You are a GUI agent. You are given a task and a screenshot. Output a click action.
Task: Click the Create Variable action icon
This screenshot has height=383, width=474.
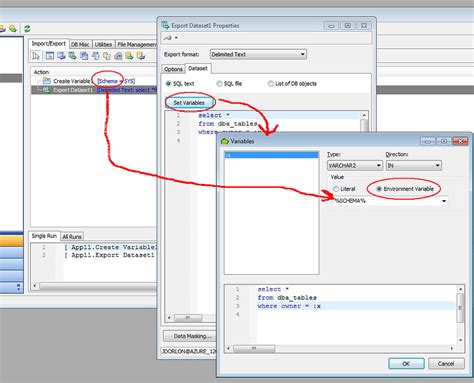pos(47,81)
